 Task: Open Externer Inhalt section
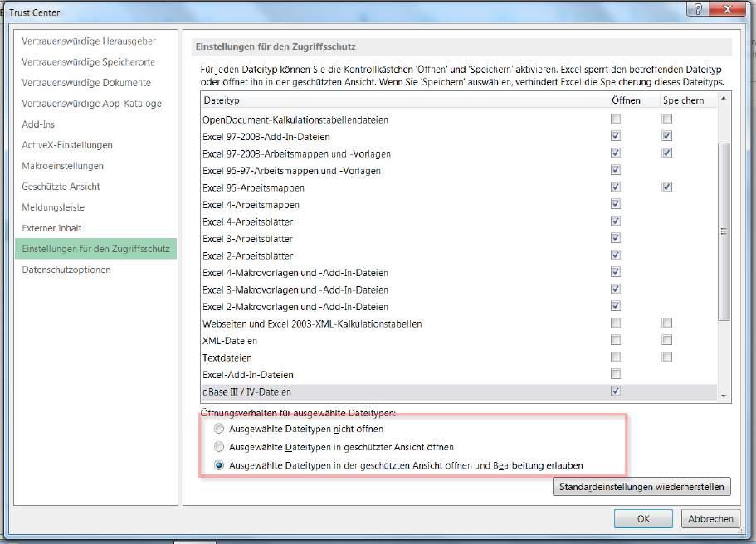51,228
